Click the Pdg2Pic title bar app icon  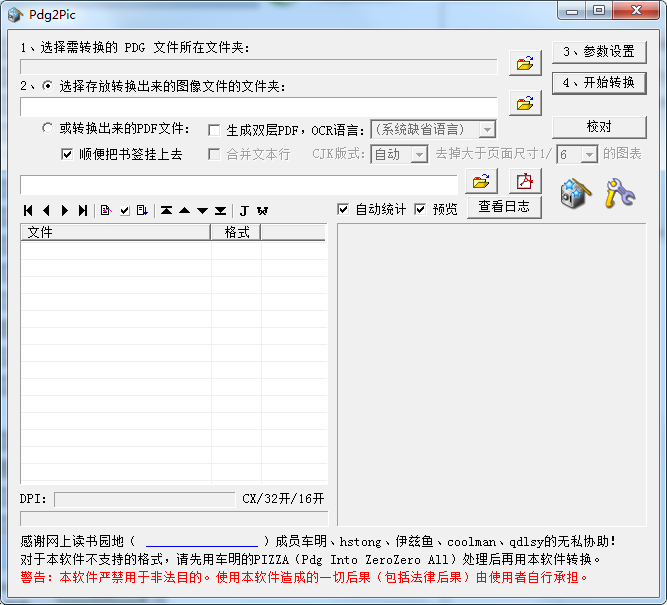coord(15,14)
